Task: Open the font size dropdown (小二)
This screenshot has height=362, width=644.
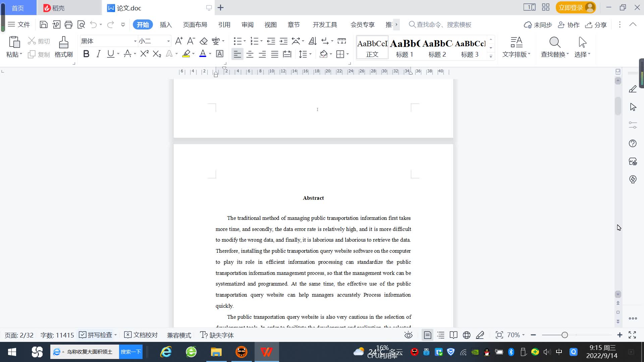Action: point(168,41)
